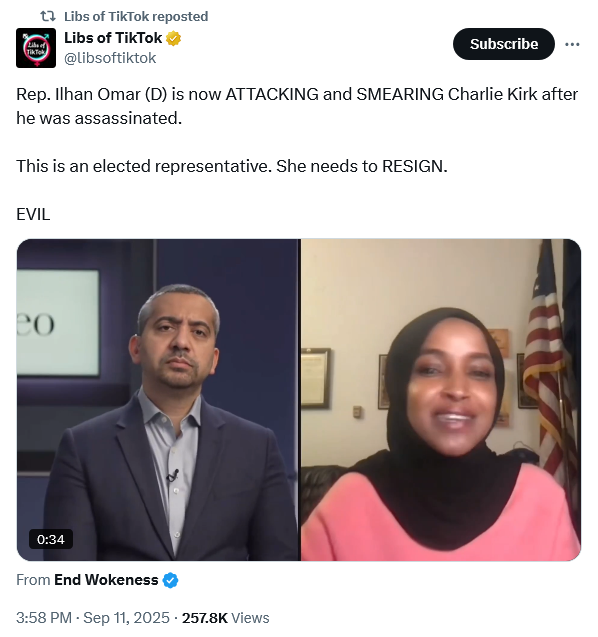This screenshot has width=598, height=637.
Task: Click the Libs of TikTok display name
Action: [x=113, y=38]
